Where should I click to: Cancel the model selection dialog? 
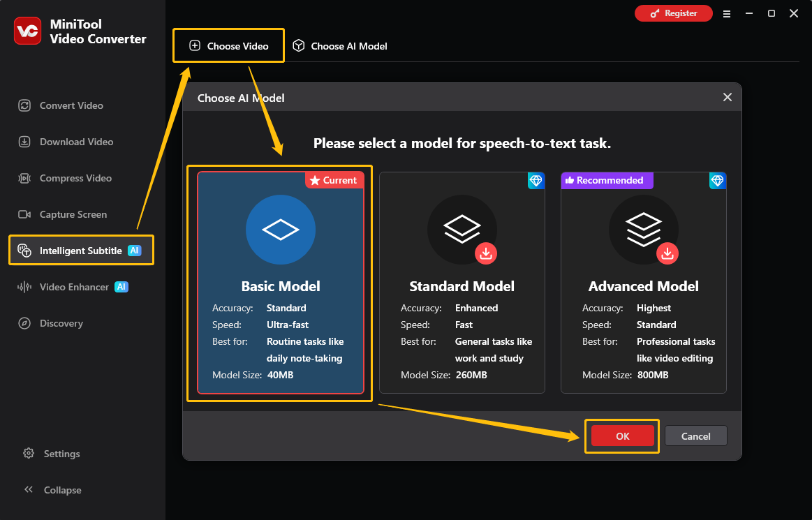(696, 436)
